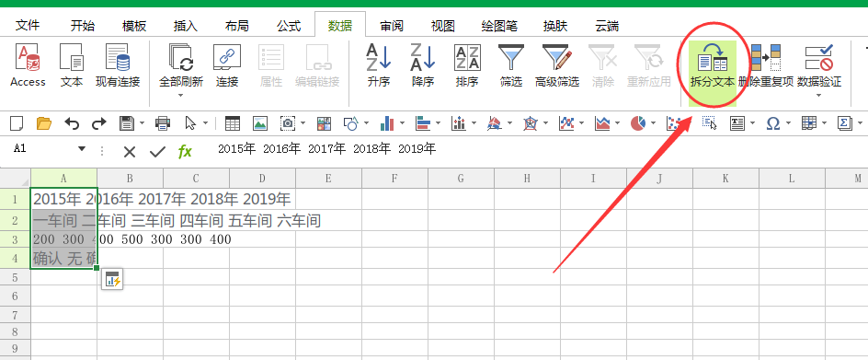
Task: Click the fx insert function button
Action: 185,151
